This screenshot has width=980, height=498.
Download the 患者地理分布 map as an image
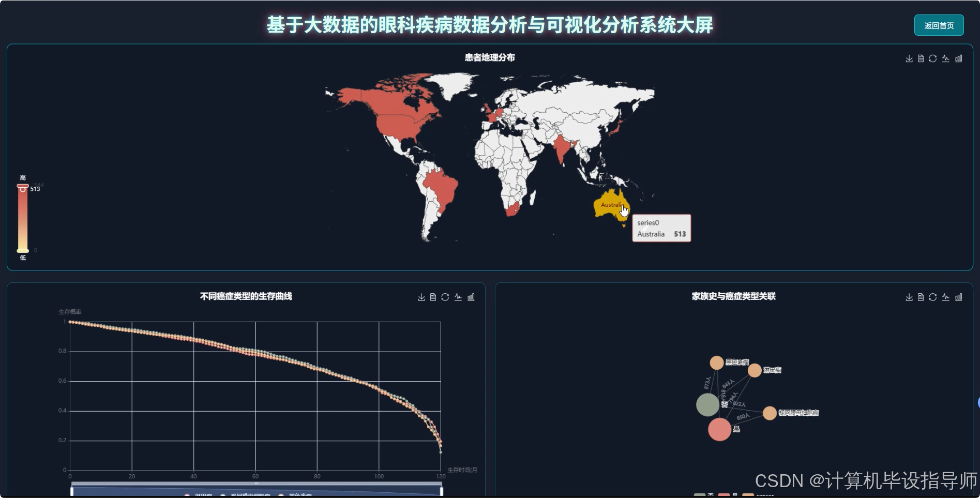909,58
